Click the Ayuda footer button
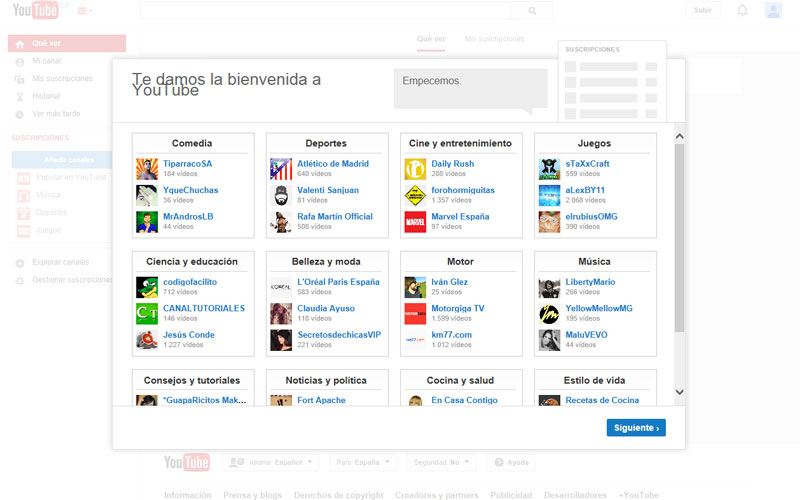The width and height of the screenshot is (800, 500). [512, 462]
